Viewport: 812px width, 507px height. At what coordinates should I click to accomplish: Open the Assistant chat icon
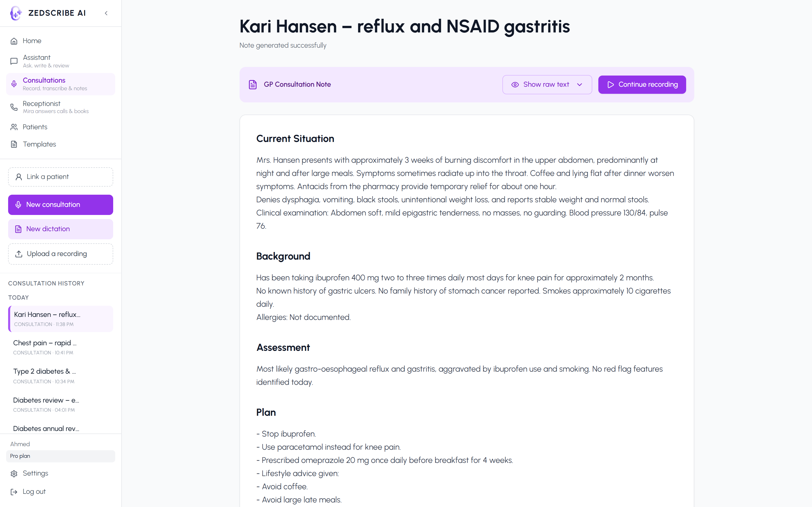(x=14, y=61)
